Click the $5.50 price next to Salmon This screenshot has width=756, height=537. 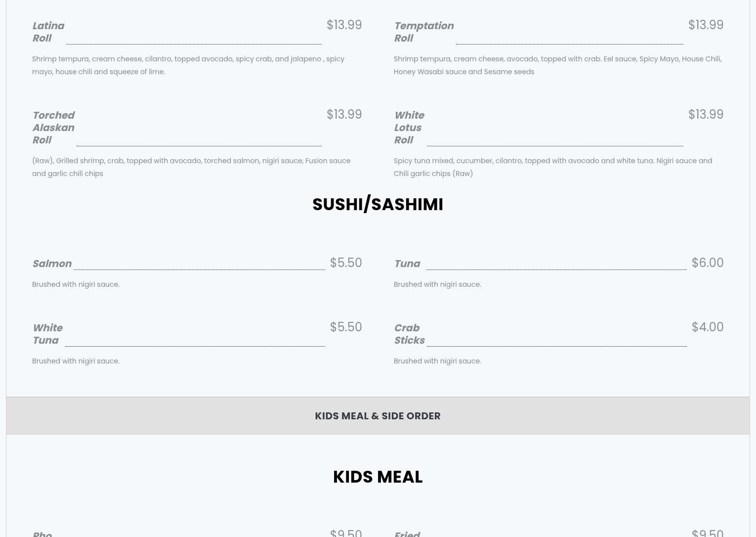(345, 263)
